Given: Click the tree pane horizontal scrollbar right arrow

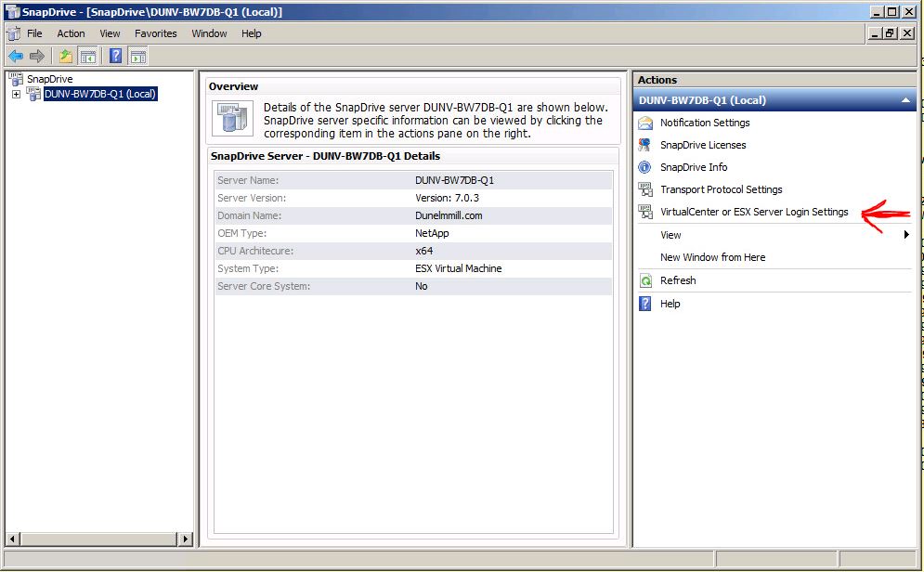Looking at the screenshot, I should point(185,539).
